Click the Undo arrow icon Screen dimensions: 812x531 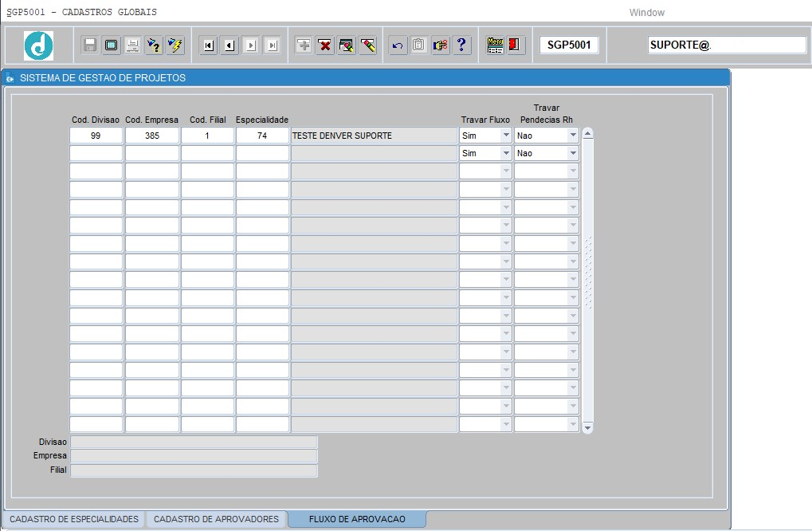(397, 45)
